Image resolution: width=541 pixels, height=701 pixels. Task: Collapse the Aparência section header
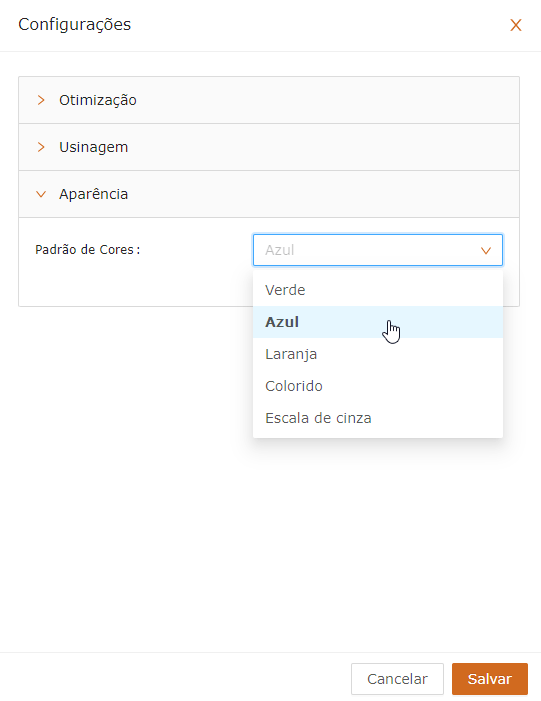[x=269, y=194]
